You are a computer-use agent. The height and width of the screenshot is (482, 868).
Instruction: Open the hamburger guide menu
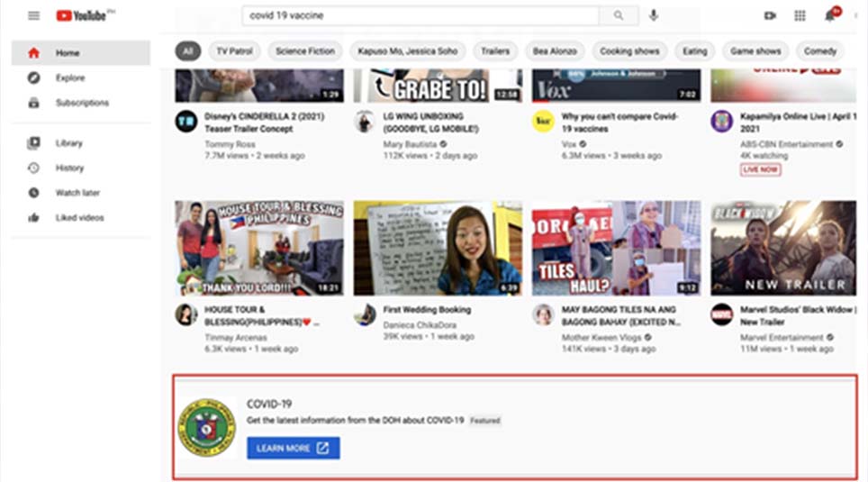34,15
